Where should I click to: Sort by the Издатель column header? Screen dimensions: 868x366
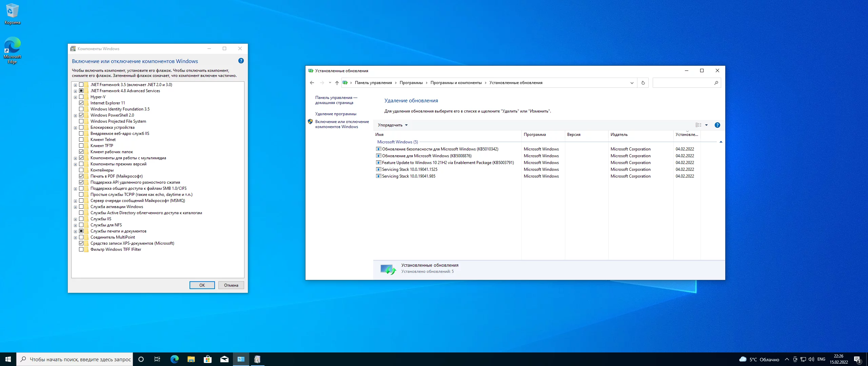pos(619,135)
